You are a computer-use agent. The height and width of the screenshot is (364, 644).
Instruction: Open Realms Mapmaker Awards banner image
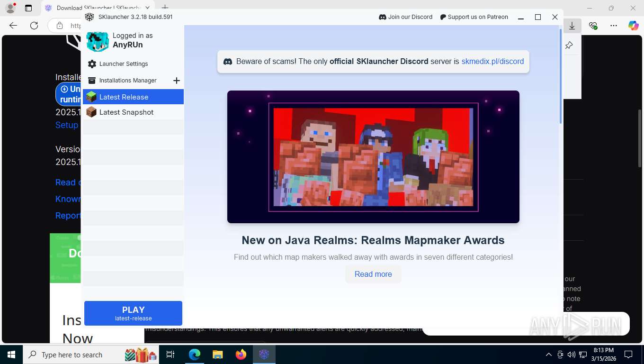373,157
